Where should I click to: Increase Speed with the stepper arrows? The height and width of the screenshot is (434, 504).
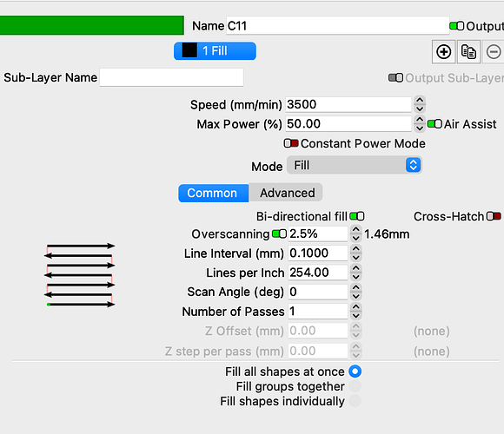420,101
